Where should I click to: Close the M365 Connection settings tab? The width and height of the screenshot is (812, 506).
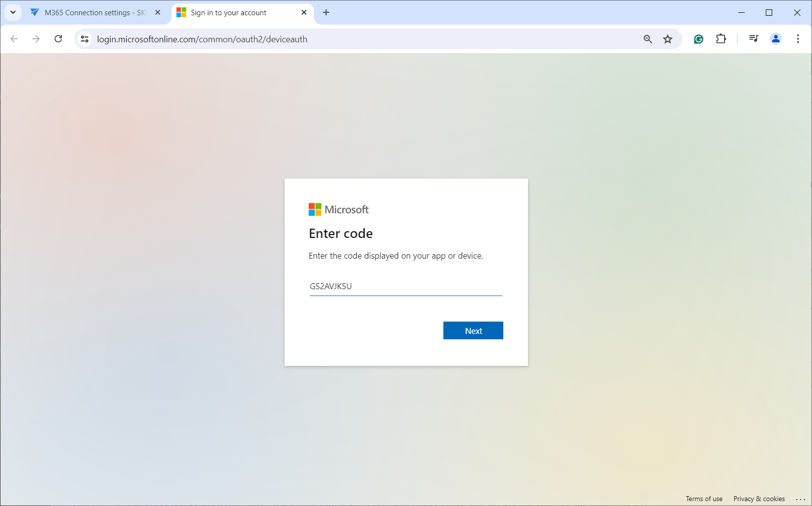(x=158, y=13)
